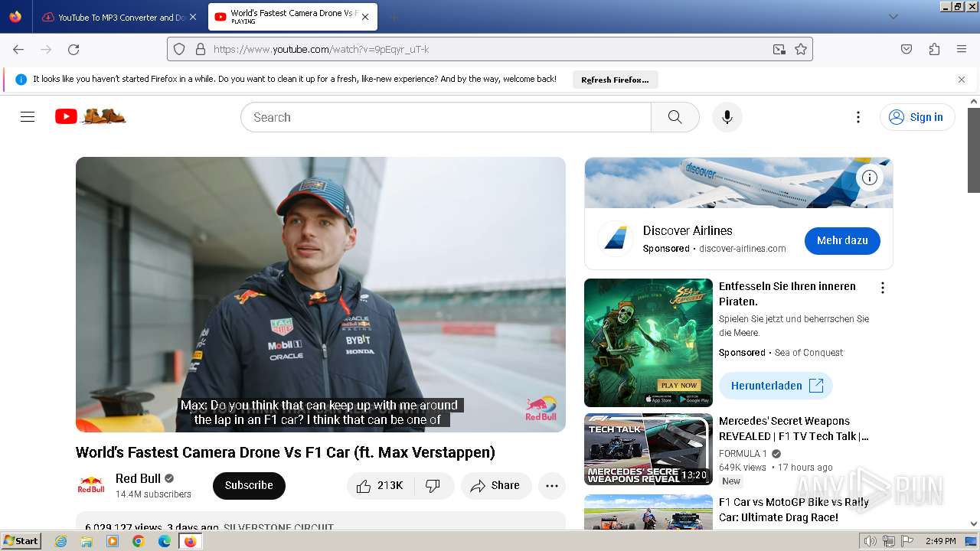Open Chrome from taskbar

138,541
